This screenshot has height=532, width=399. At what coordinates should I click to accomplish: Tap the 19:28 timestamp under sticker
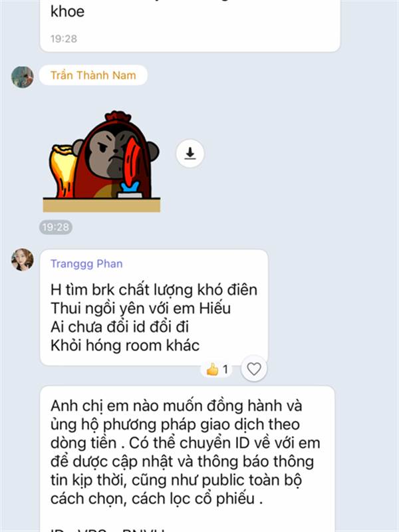pos(56,227)
